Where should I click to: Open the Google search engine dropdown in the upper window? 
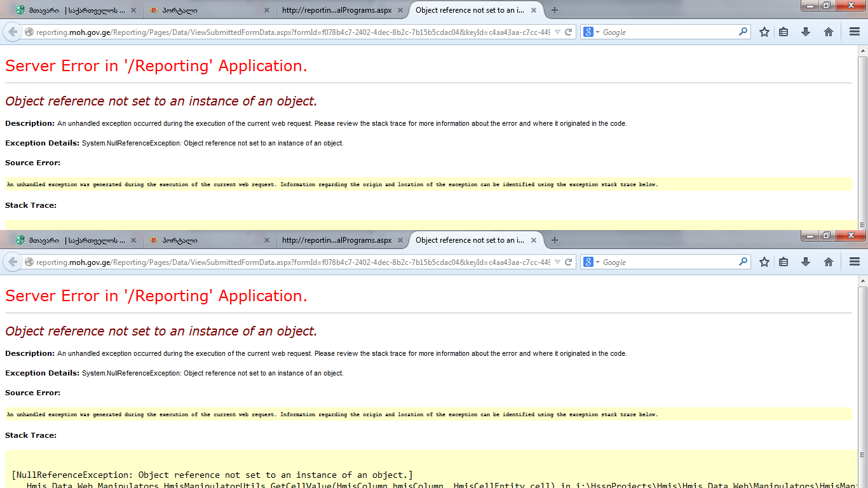pos(591,32)
